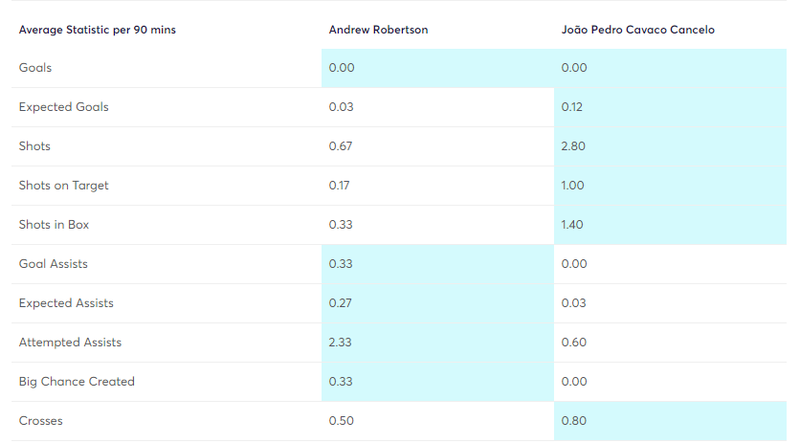
Task: Click Cancelo's Shots on Target value 1.00
Action: click(x=572, y=185)
